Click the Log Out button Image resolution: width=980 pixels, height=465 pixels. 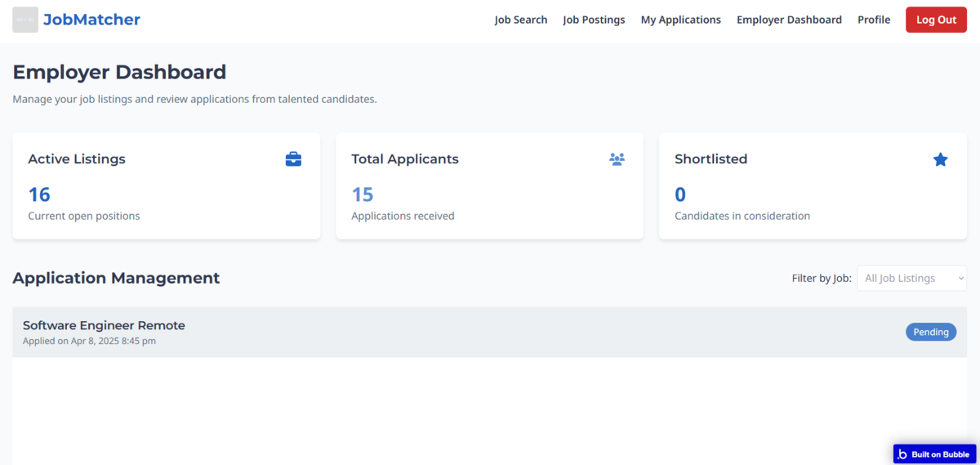pyautogui.click(x=936, y=20)
